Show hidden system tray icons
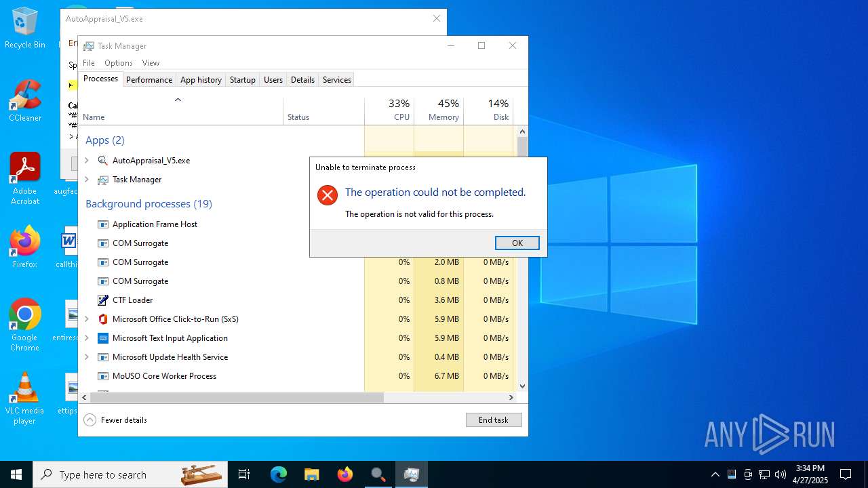Viewport: 868px width, 488px height. (715, 474)
